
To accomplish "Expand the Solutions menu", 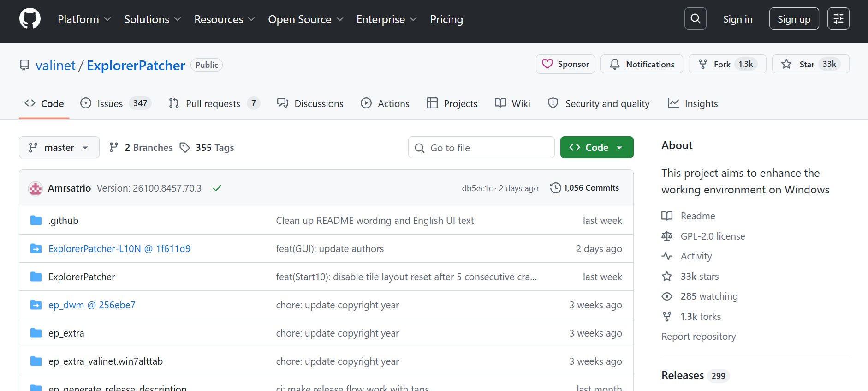I will [x=153, y=19].
